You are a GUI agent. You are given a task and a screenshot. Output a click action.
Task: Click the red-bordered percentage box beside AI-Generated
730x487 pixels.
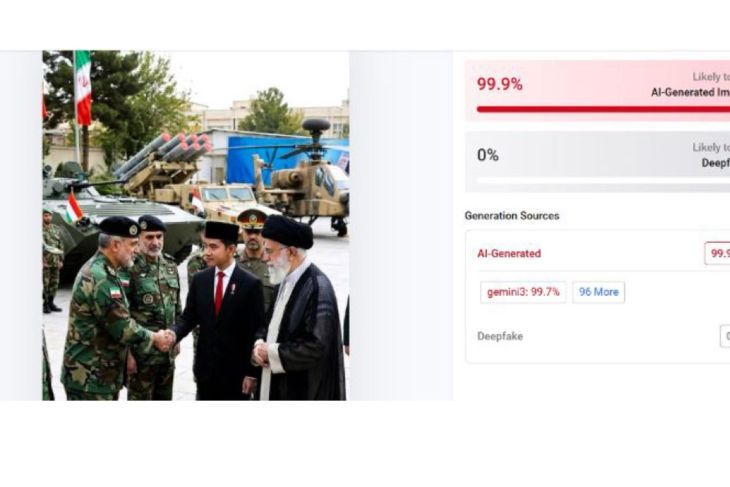[x=717, y=253]
